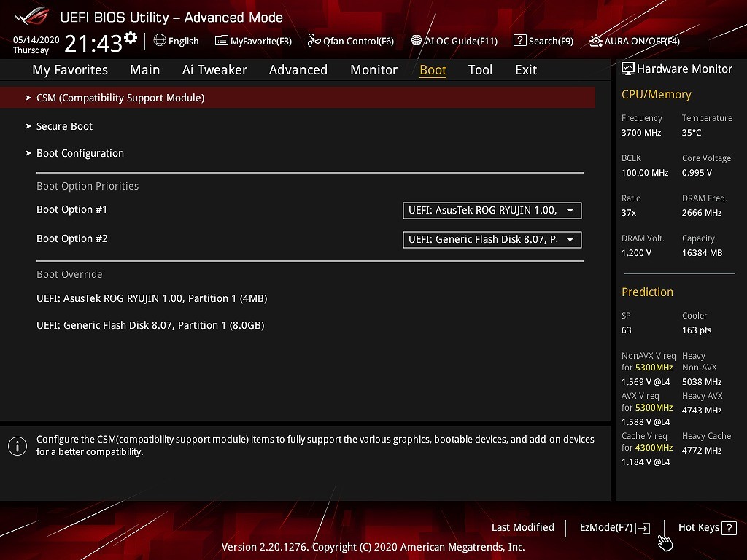Image resolution: width=747 pixels, height=560 pixels.
Task: Click the 1.588 V @L4 value
Action: pyautogui.click(x=646, y=422)
